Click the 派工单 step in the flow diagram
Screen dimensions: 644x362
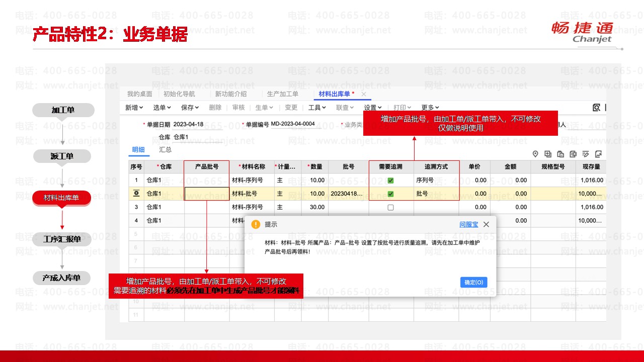[x=62, y=156]
